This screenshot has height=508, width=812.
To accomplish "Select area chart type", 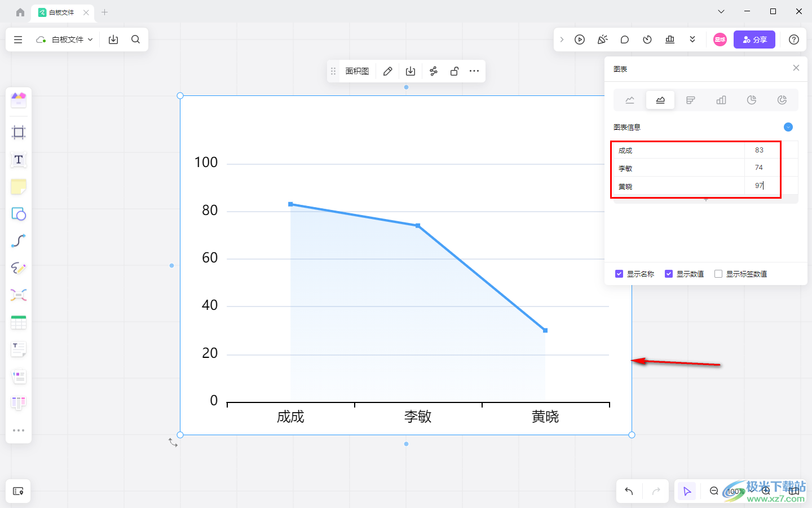I will 660,100.
